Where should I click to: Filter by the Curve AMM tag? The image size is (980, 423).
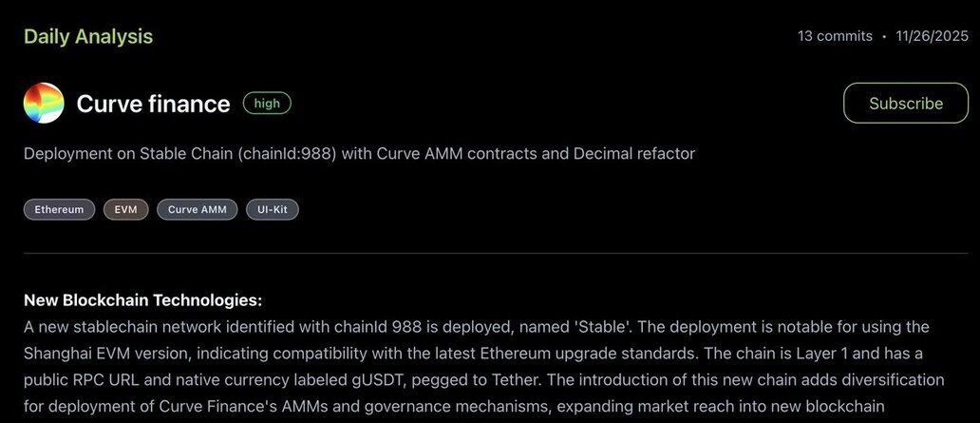click(198, 209)
